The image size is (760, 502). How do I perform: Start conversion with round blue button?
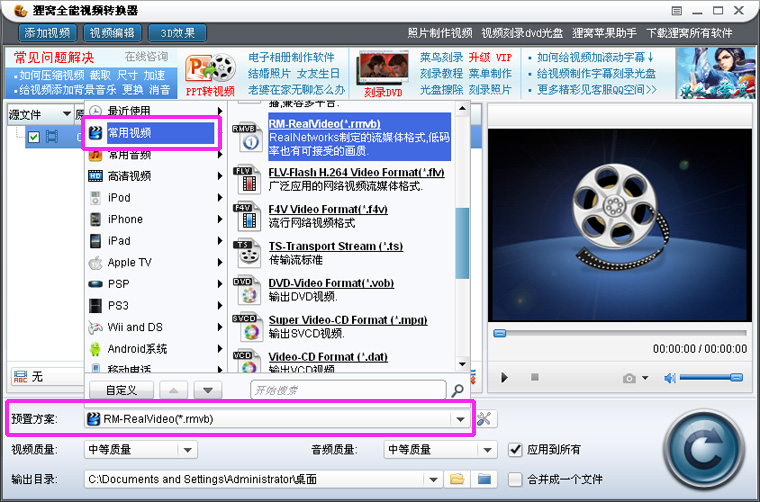[704, 450]
